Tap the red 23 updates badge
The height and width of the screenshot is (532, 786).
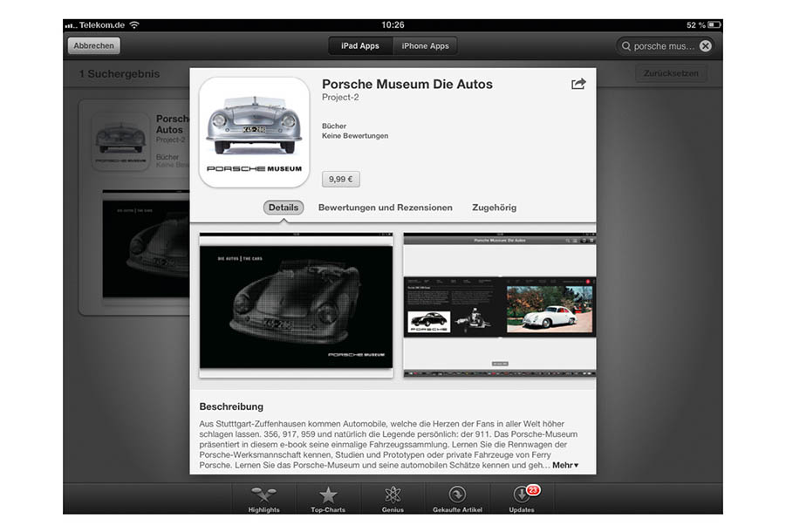(533, 490)
